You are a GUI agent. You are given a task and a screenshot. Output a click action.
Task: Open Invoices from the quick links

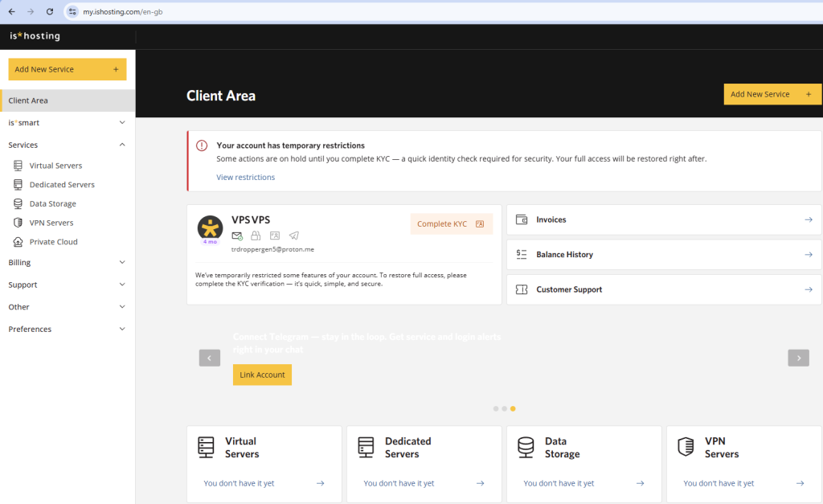tap(664, 219)
